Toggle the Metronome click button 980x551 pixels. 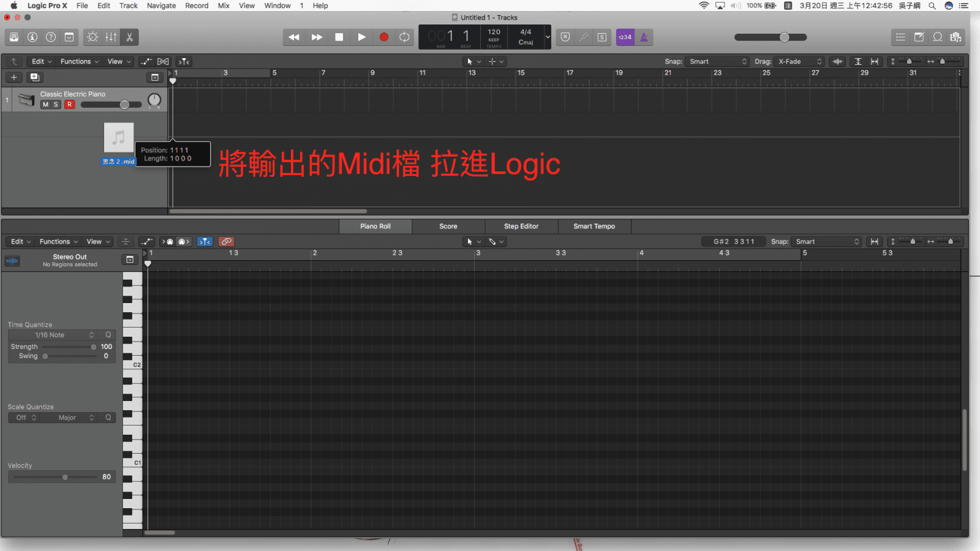644,37
